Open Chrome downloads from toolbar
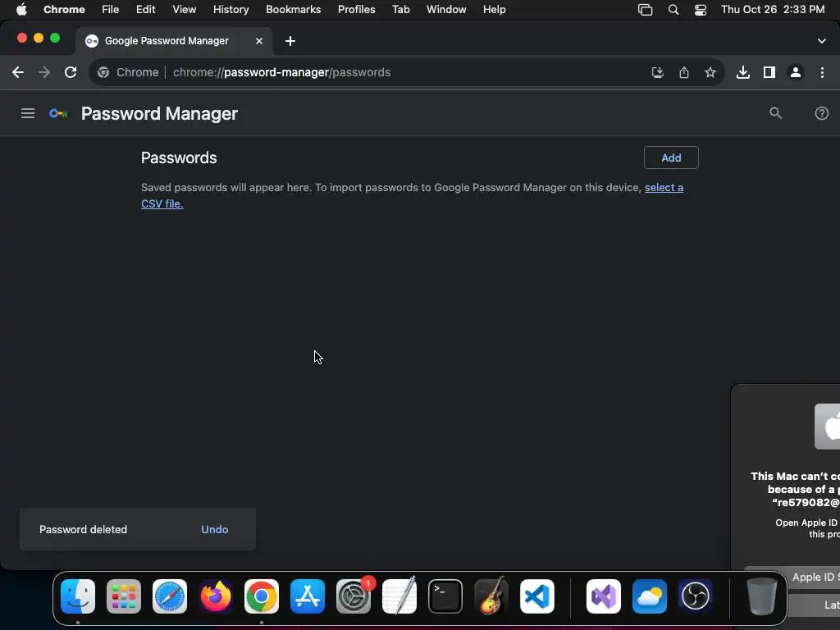The width and height of the screenshot is (840, 630). point(742,72)
